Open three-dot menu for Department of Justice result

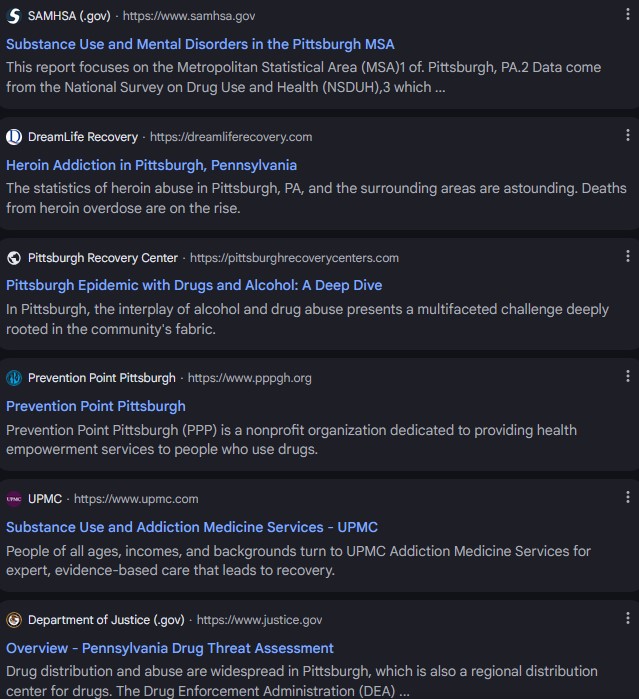627,618
